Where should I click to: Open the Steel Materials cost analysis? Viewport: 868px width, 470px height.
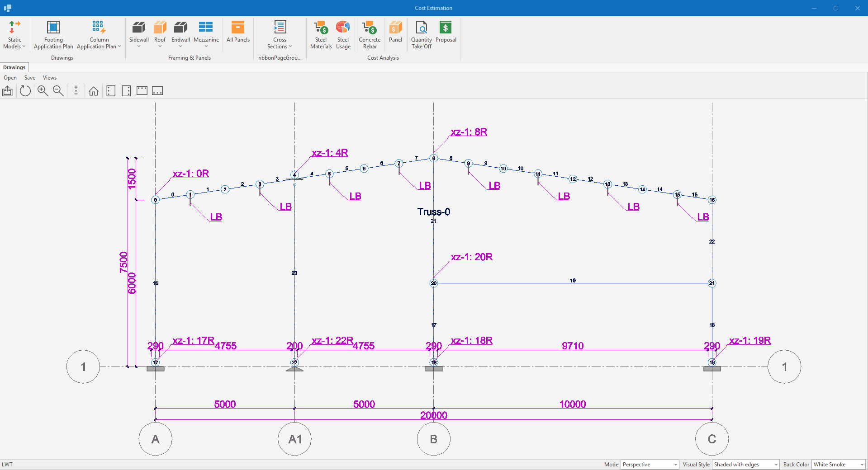[x=321, y=35]
